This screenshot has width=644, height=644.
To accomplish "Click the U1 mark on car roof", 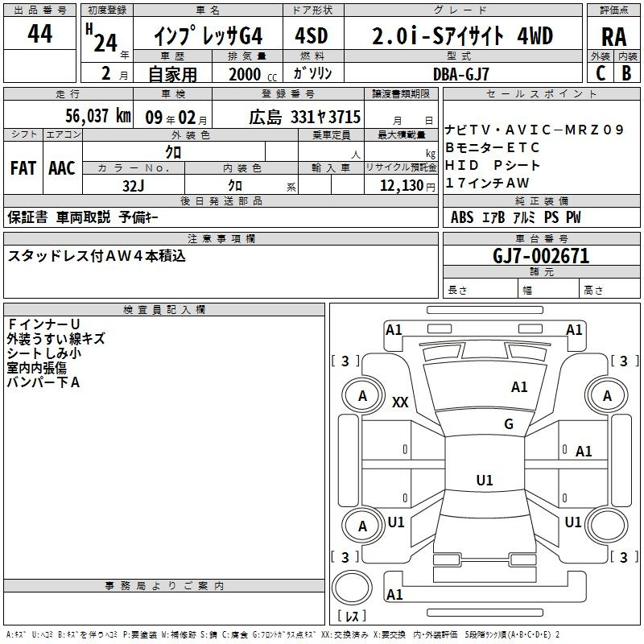I will tap(485, 480).
